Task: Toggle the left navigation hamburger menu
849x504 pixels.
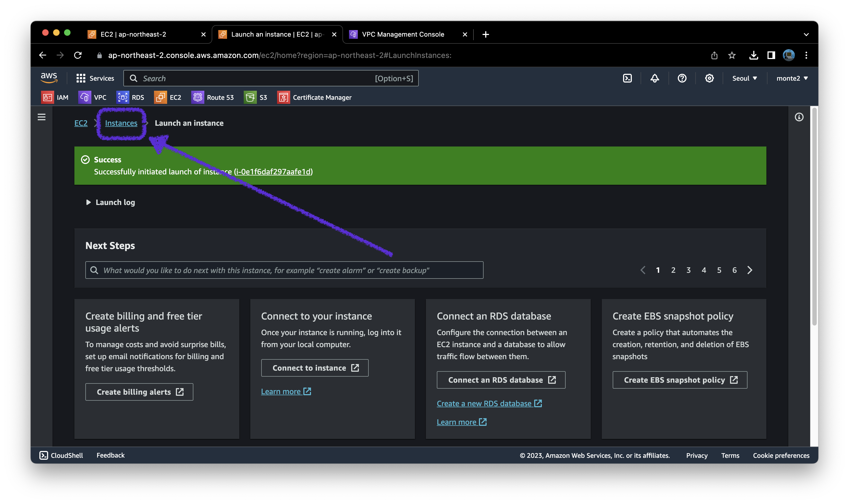Action: (42, 117)
